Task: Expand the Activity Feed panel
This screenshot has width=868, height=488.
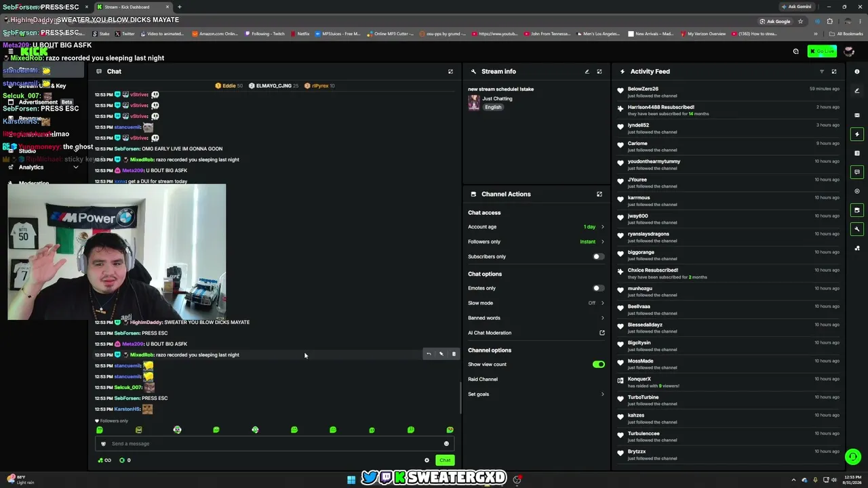Action: 834,71
